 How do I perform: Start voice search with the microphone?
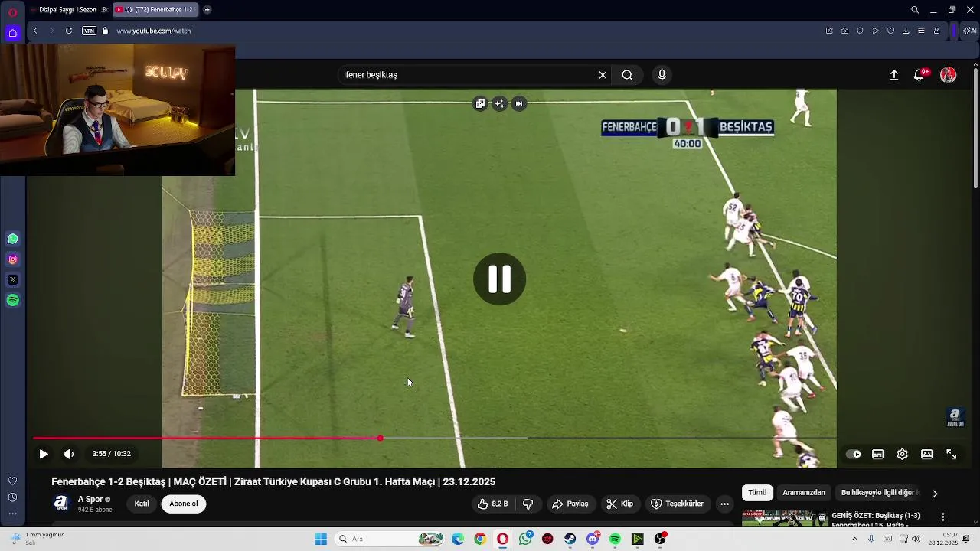point(662,75)
